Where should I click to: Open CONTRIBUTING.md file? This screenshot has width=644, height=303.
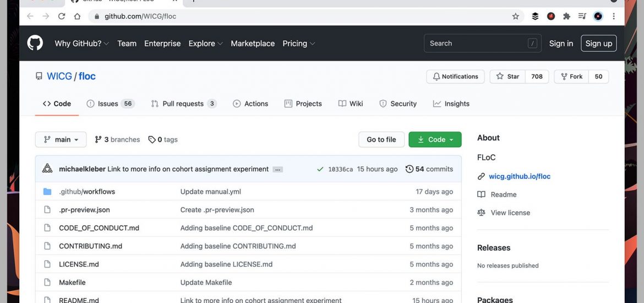click(90, 246)
